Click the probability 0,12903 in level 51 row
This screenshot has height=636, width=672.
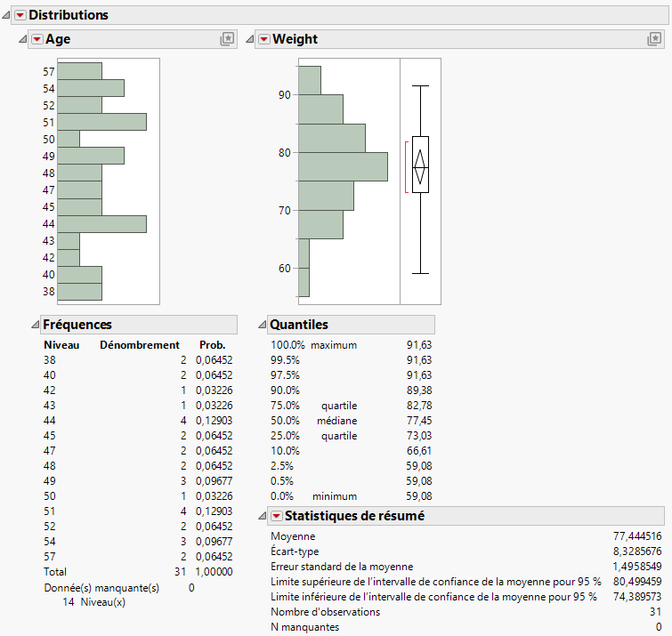[x=215, y=511]
